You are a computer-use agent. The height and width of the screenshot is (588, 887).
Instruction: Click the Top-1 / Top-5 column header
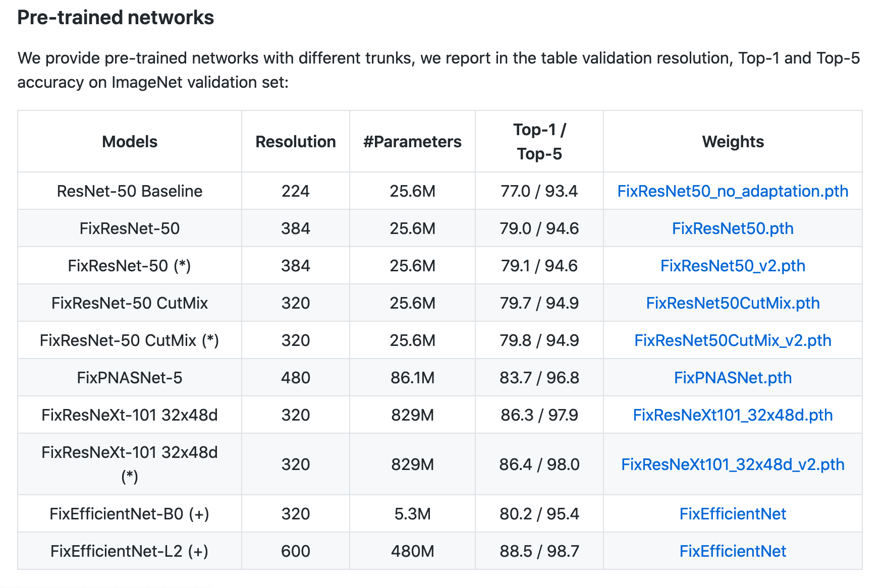[539, 142]
